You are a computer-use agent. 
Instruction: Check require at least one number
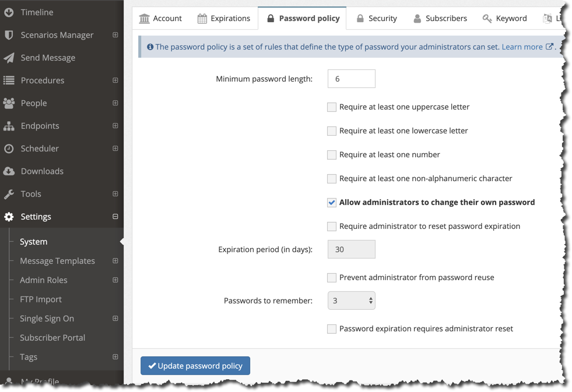(x=332, y=155)
